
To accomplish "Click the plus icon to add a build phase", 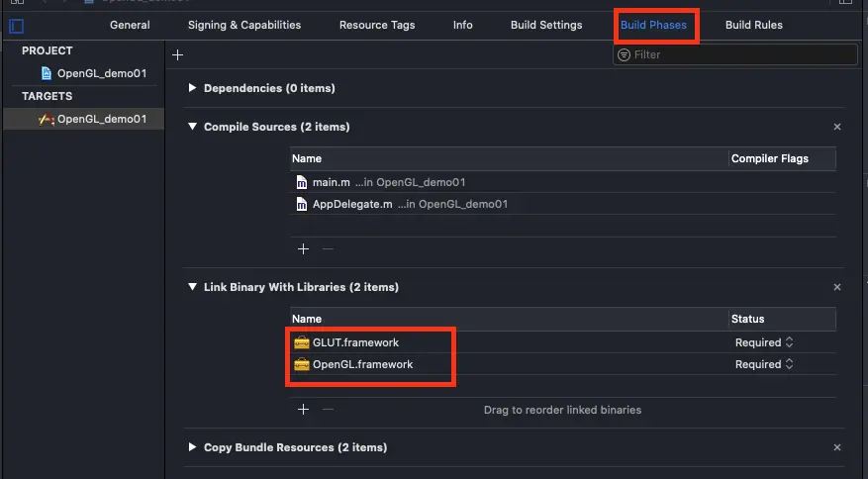I will point(178,54).
